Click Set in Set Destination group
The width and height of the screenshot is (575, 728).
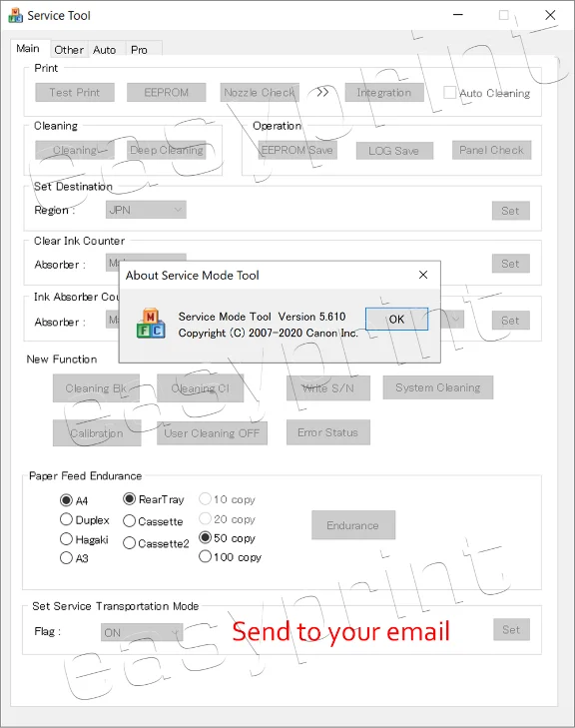(x=510, y=211)
